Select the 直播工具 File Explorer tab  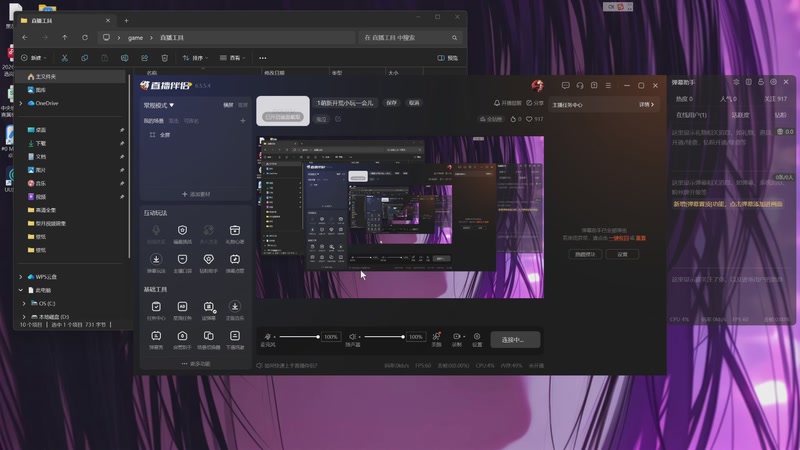[x=65, y=20]
